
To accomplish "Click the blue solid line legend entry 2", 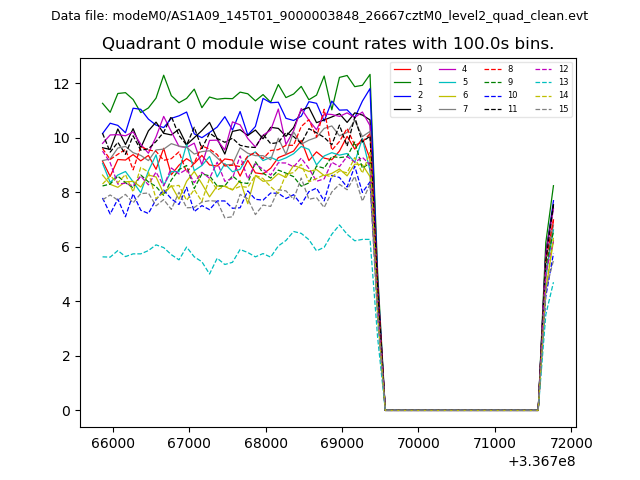I will pyautogui.click(x=402, y=95).
